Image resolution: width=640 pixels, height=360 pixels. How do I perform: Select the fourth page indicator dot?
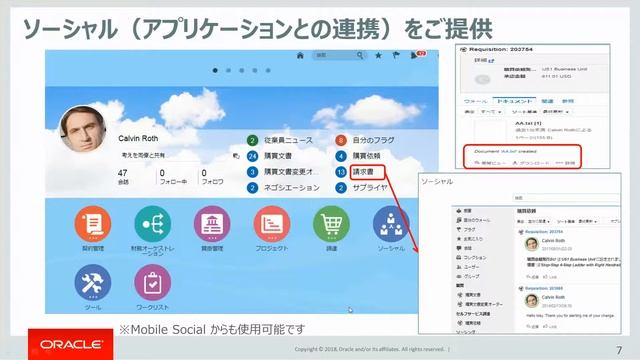pyautogui.click(x=255, y=70)
